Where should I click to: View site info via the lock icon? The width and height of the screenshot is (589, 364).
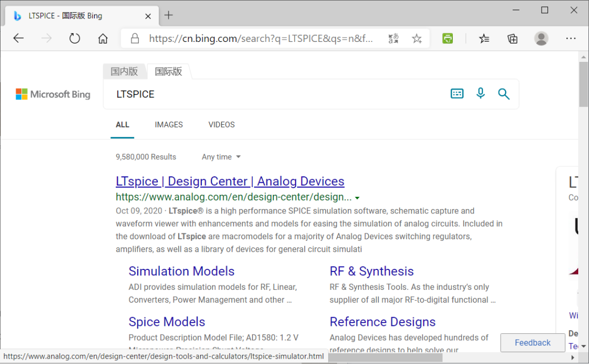[x=135, y=38]
